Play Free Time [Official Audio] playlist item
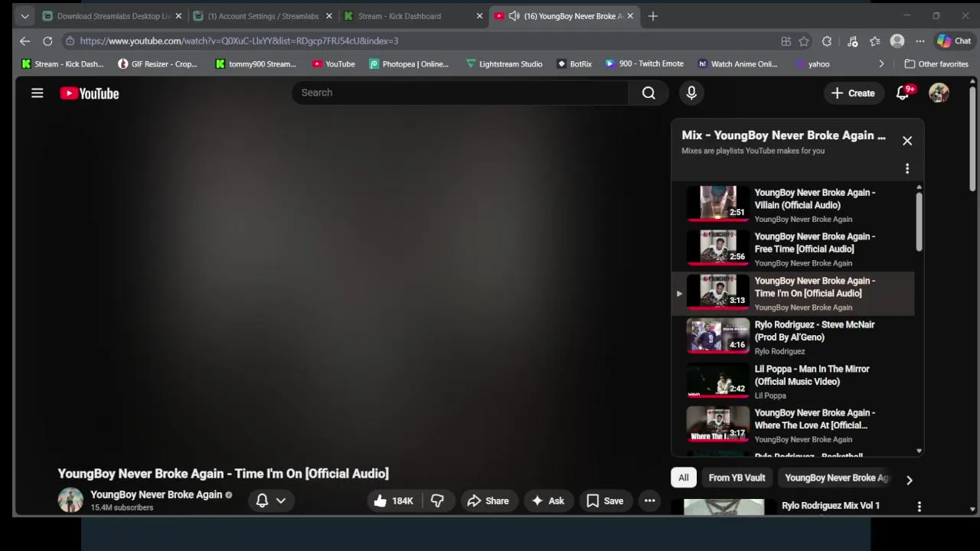 [792, 249]
